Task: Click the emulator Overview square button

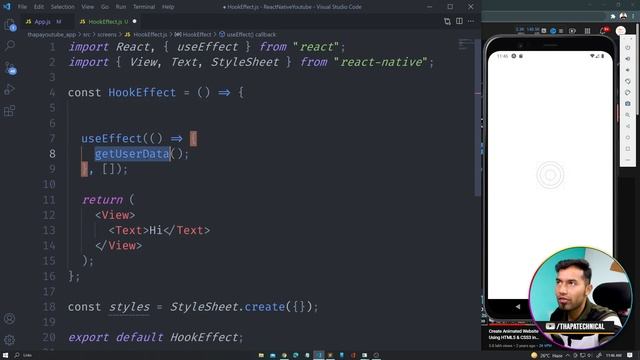Action: 628,149
